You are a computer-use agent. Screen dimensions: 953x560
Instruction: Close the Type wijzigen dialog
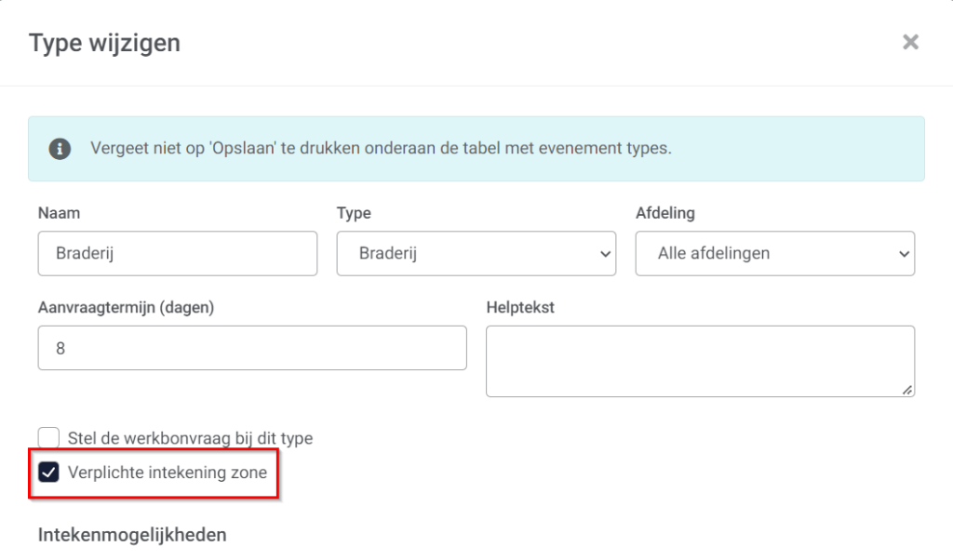910,42
